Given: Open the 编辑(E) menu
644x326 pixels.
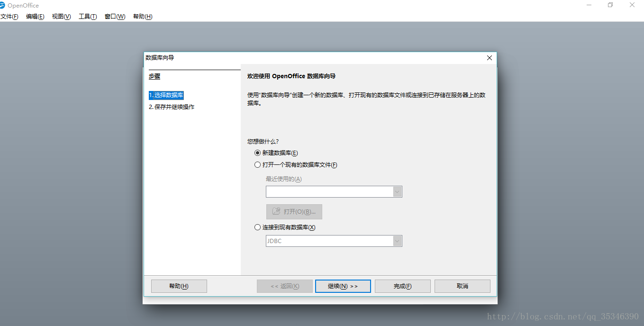Looking at the screenshot, I should point(35,17).
